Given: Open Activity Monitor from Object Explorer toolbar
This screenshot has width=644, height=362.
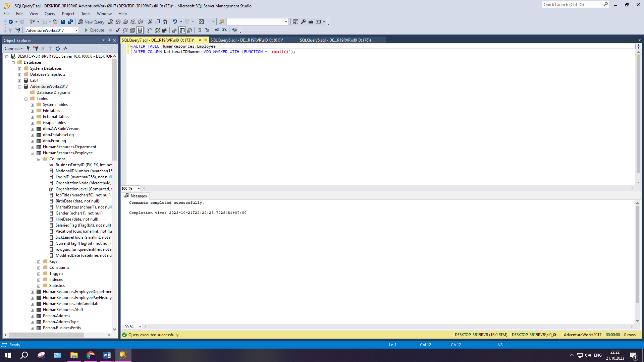Looking at the screenshot, I should pyautogui.click(x=65, y=49).
